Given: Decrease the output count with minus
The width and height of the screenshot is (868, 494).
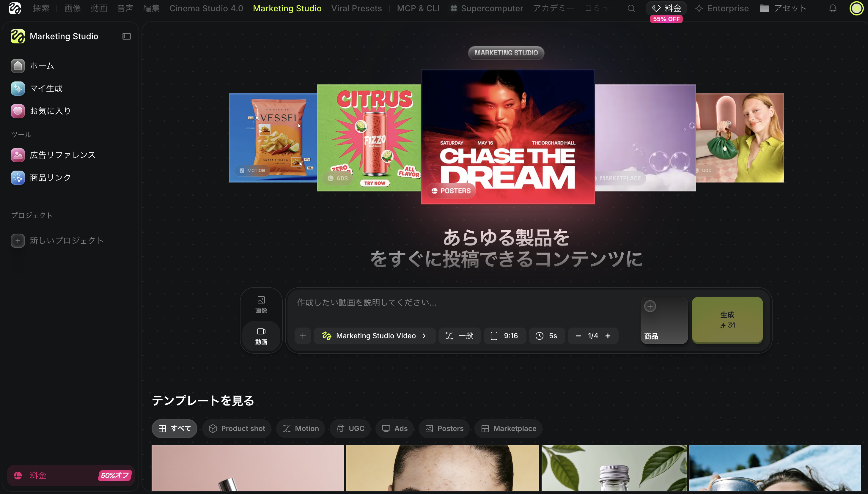Looking at the screenshot, I should click(x=578, y=336).
